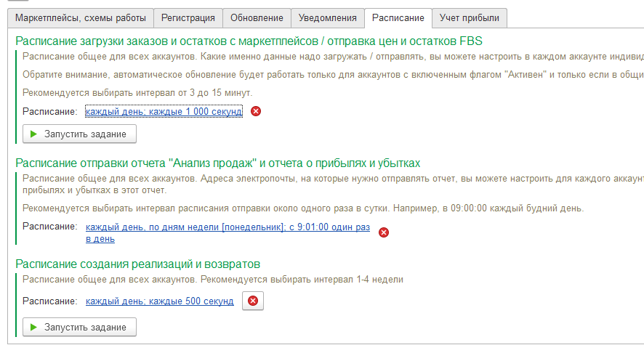
Task: Open the "Маркетплейсы, схемы работы" tab
Action: [81, 18]
